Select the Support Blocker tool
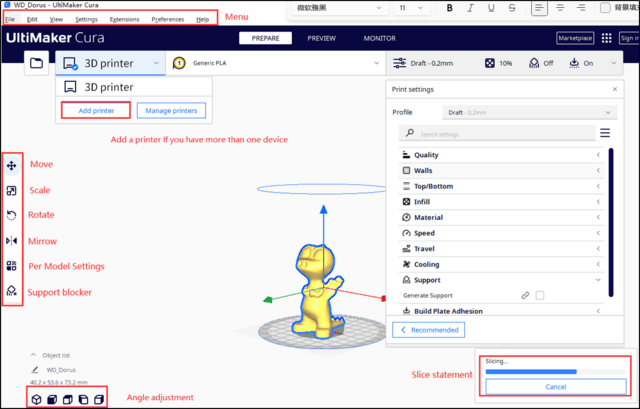 click(x=12, y=291)
